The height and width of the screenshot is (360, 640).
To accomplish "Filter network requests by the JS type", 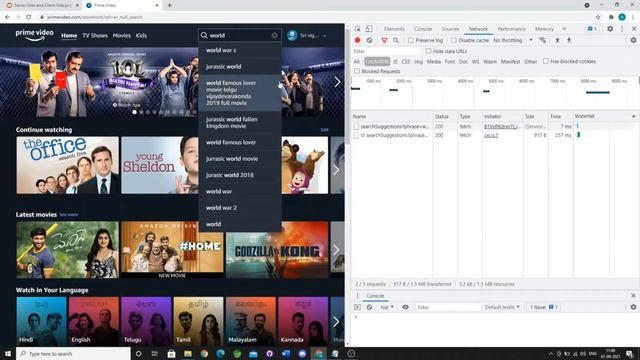I will tap(395, 62).
